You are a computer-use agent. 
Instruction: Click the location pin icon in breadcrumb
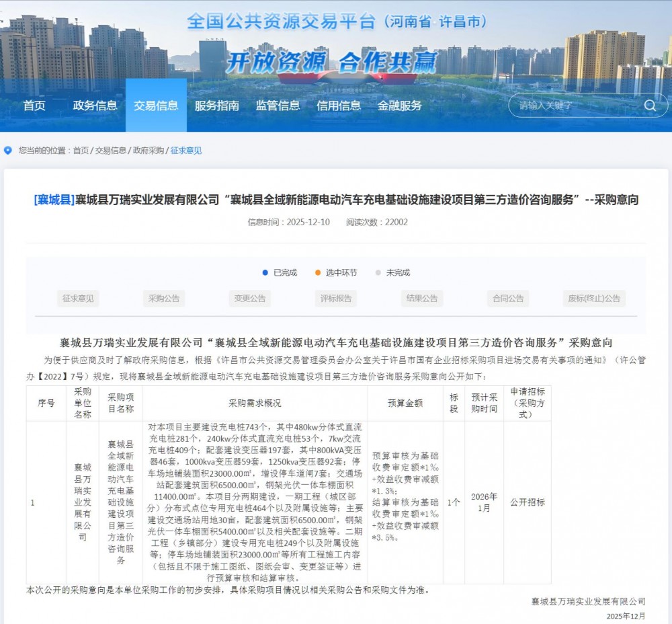pos(8,151)
